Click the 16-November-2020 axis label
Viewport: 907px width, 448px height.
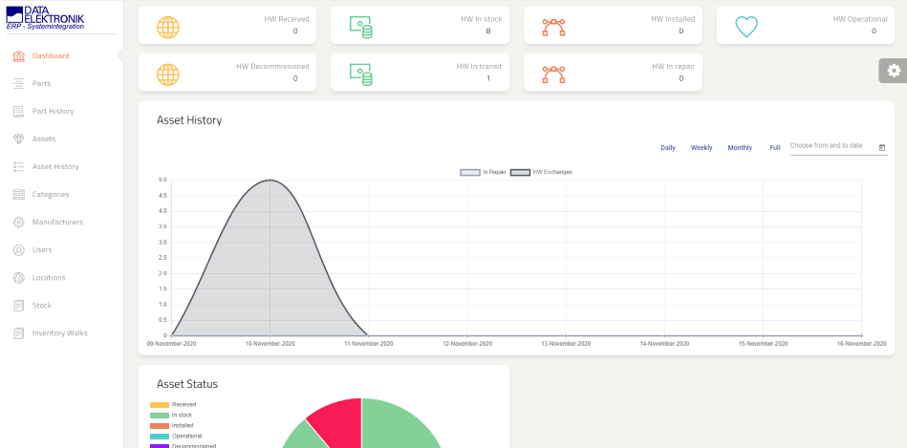(861, 344)
